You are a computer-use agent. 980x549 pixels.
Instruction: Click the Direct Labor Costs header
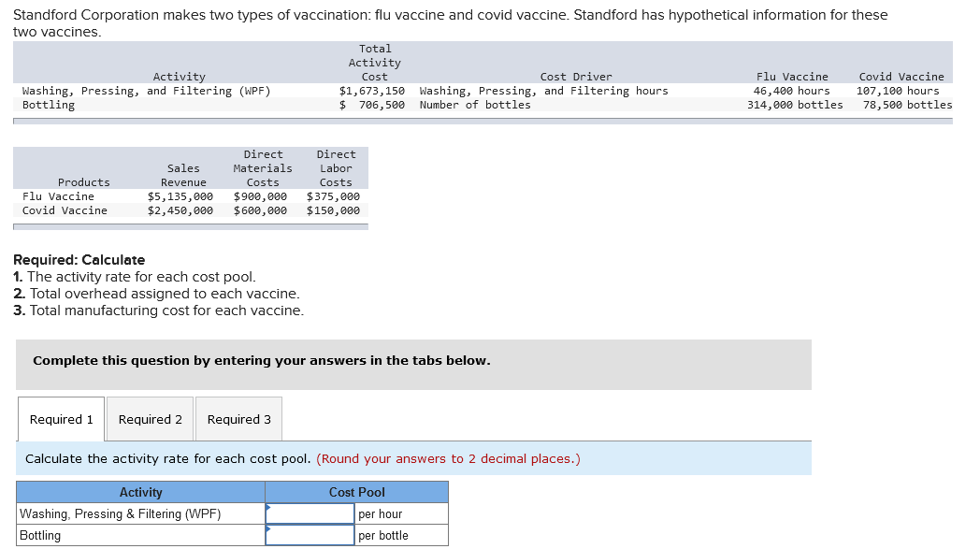tap(336, 168)
